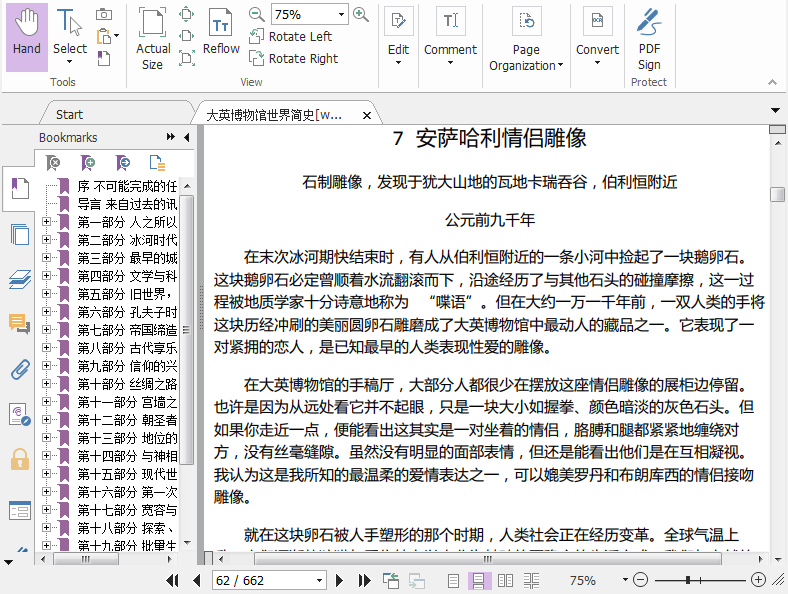Select bookmark 第十部分 丝绸之路
The height and width of the screenshot is (594, 788).
(x=127, y=384)
